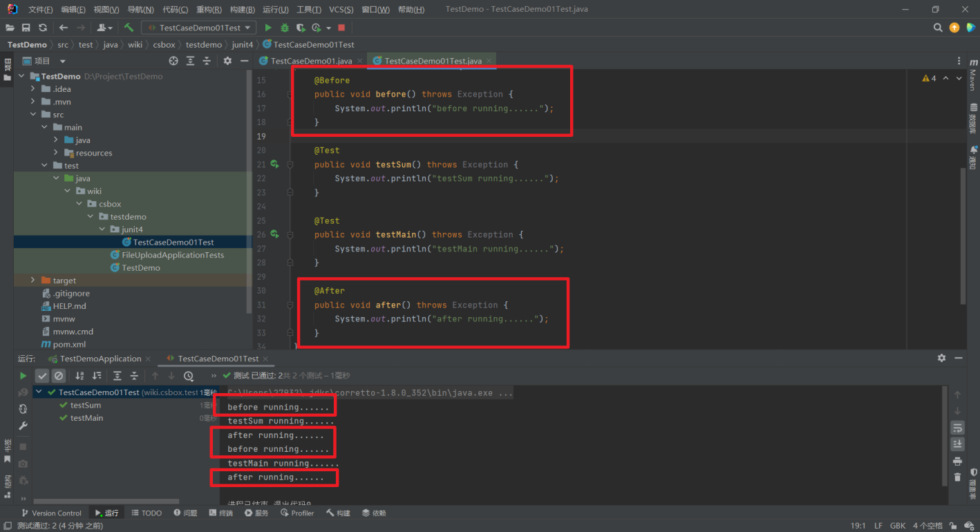
Task: Open the Profiler tool window
Action: [297, 513]
